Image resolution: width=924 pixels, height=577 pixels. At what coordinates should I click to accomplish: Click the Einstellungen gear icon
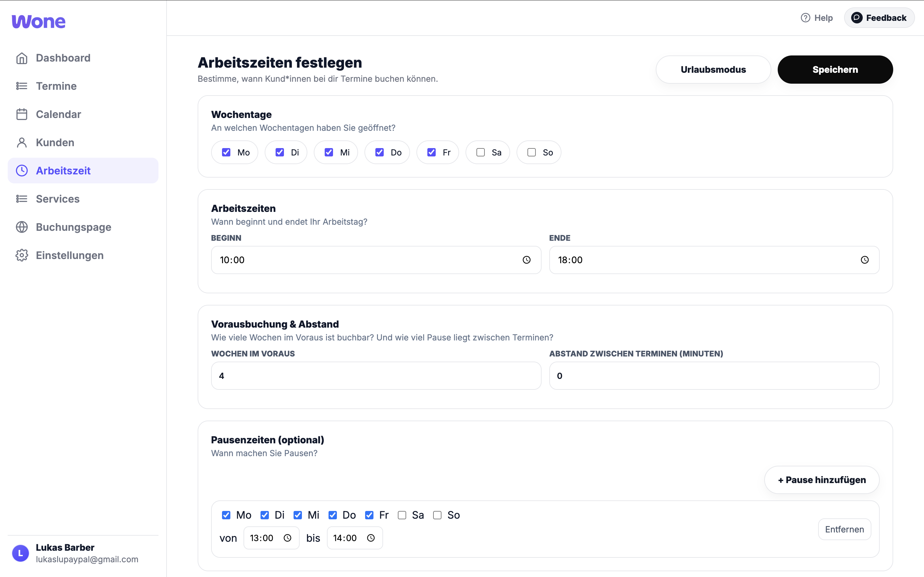click(22, 255)
